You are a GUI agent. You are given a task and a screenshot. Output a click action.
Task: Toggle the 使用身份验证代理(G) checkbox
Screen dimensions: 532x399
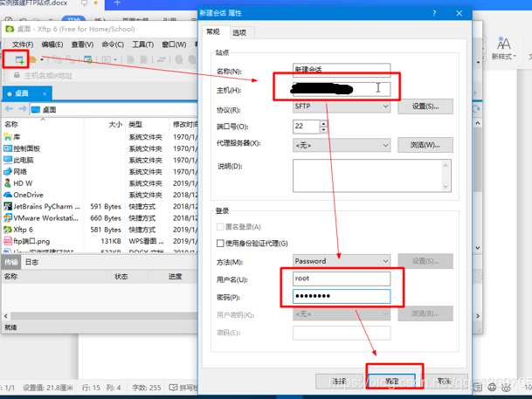pos(220,243)
